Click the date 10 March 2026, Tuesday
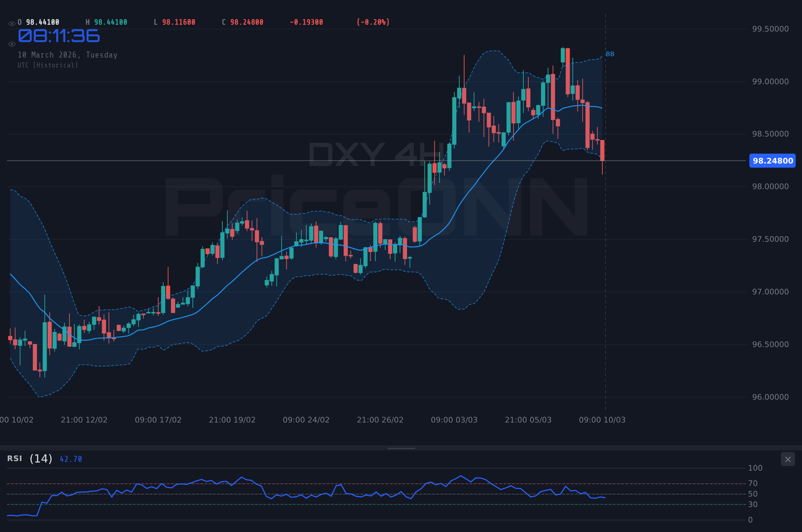This screenshot has width=802, height=532. [x=67, y=55]
